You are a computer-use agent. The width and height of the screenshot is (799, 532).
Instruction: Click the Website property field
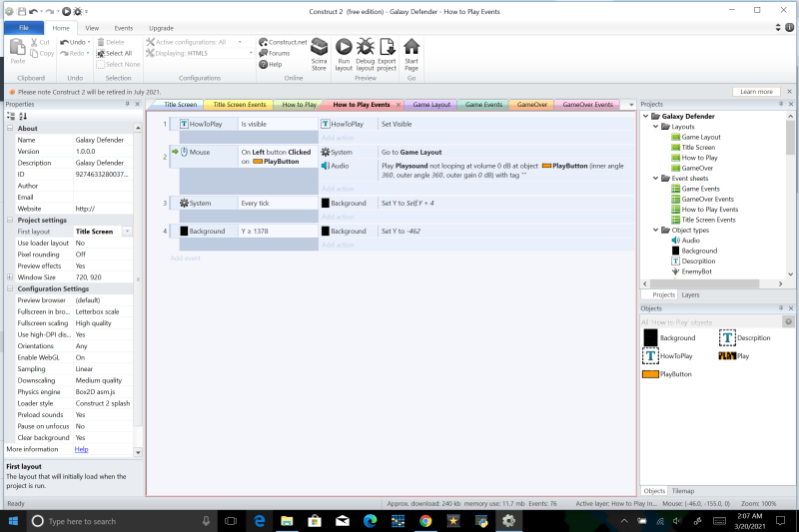[103, 209]
